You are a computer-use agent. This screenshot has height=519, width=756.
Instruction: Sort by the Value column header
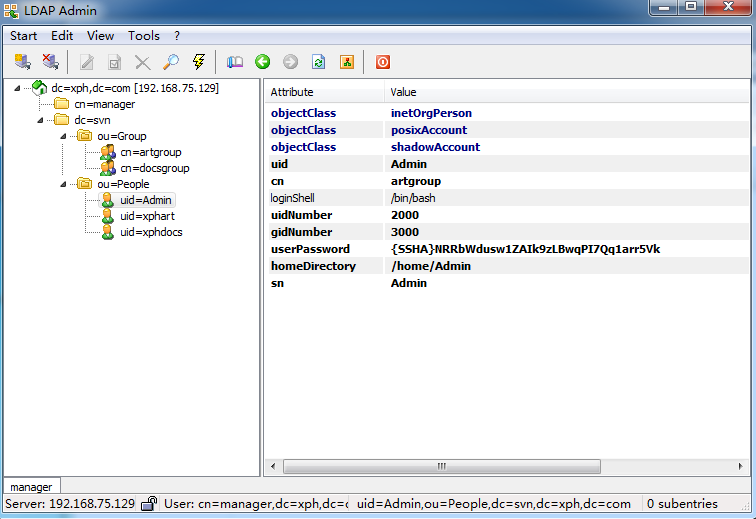pyautogui.click(x=567, y=92)
